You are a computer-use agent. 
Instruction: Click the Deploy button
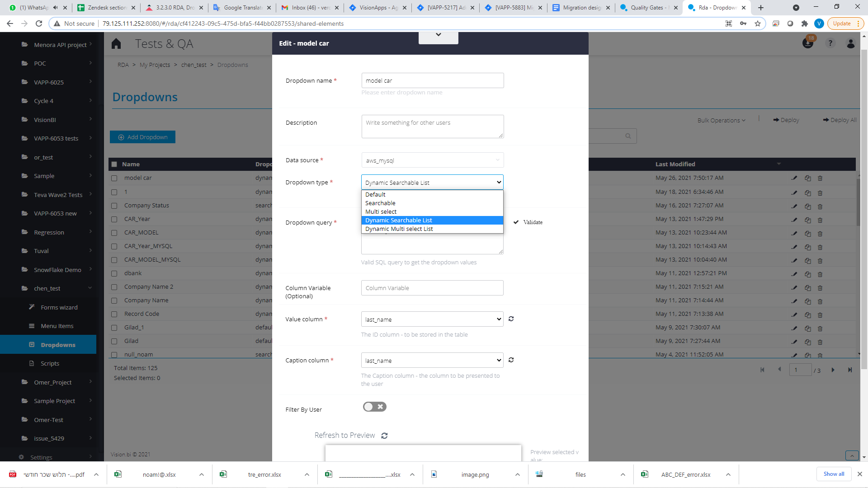pos(786,120)
